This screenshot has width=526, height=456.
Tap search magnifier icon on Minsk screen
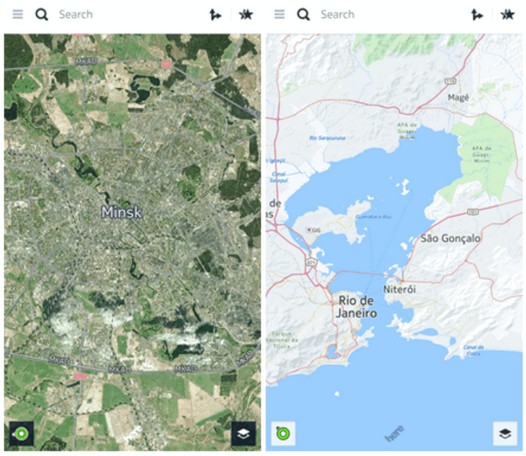(x=42, y=15)
